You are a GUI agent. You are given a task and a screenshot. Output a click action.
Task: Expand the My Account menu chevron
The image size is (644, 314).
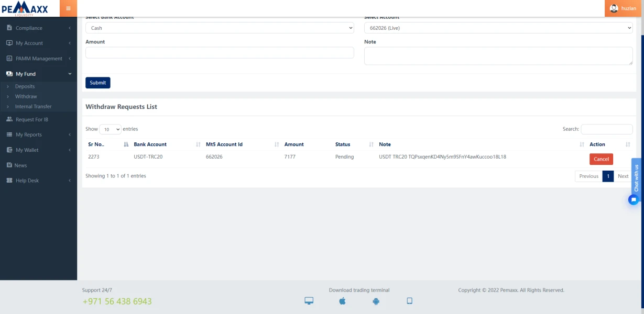tap(70, 43)
